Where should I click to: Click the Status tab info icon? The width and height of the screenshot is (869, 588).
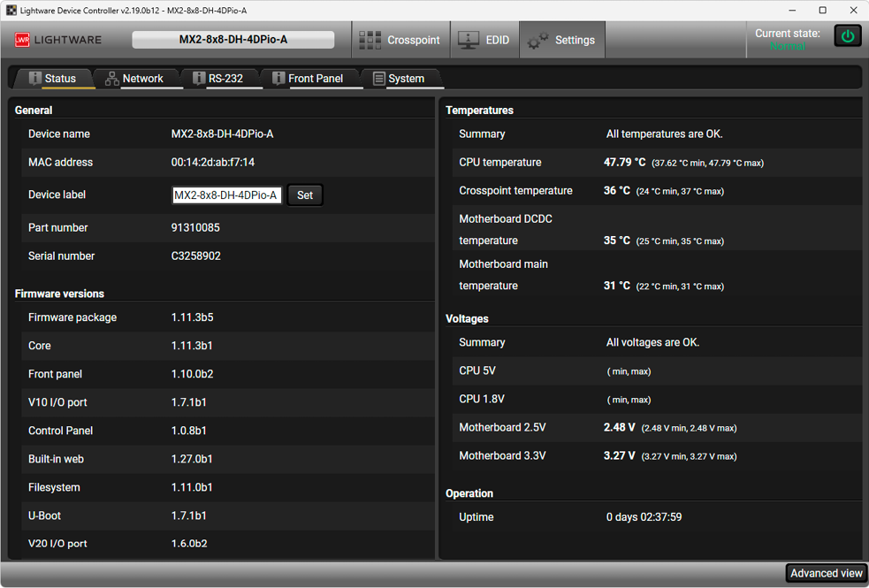35,78
